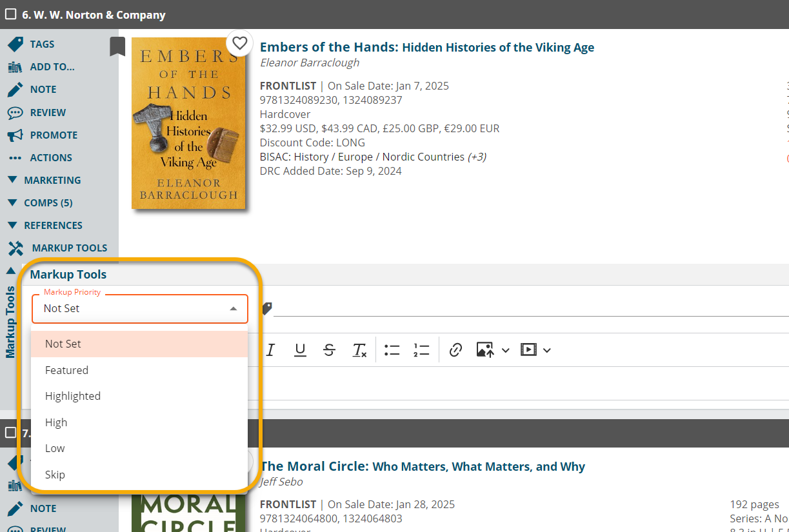This screenshot has height=532, width=789.
Task: Click the image upload toolbar icon
Action: tap(485, 350)
